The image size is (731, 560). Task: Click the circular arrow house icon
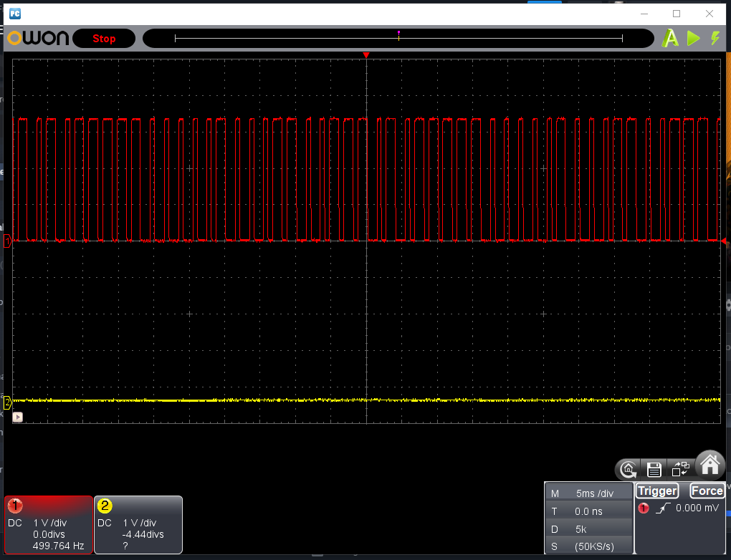629,469
